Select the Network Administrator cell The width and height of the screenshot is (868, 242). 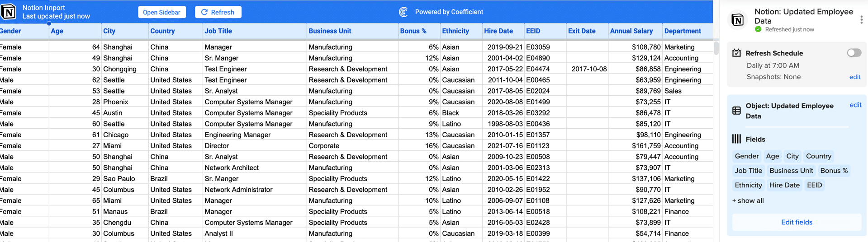[x=255, y=190]
